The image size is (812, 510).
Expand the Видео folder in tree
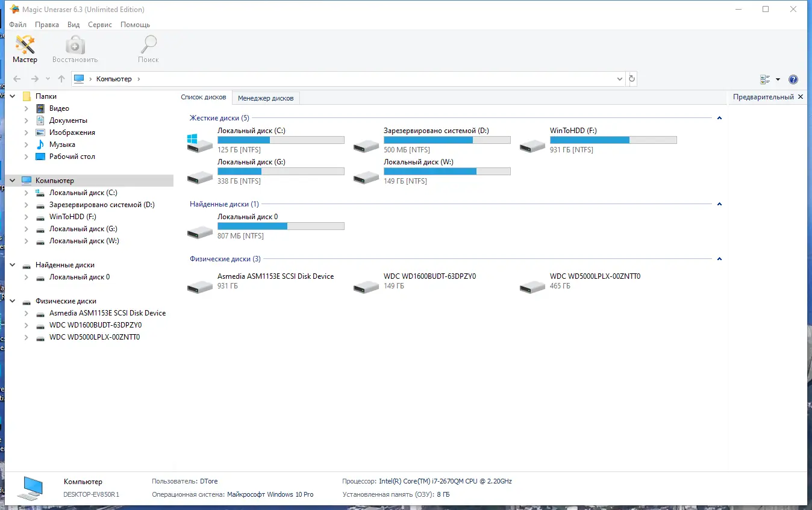26,108
